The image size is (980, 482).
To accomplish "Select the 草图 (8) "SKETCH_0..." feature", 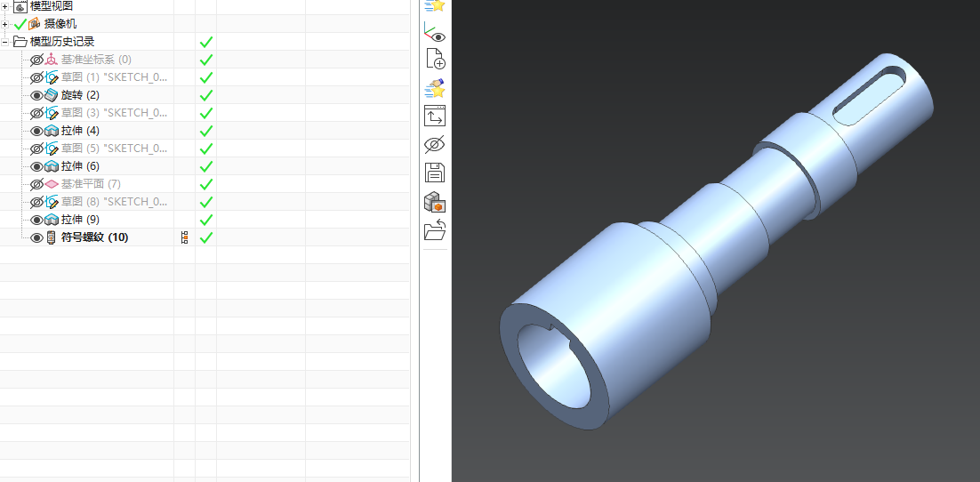I will [x=115, y=202].
